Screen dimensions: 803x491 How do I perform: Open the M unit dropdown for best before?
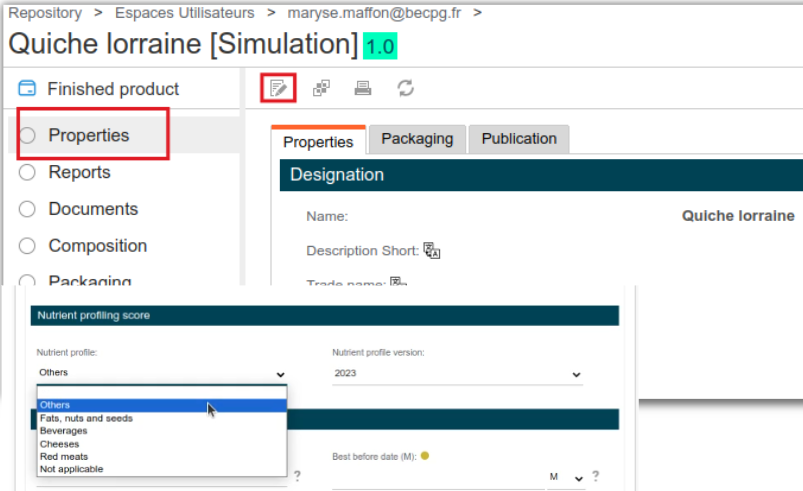pos(566,478)
